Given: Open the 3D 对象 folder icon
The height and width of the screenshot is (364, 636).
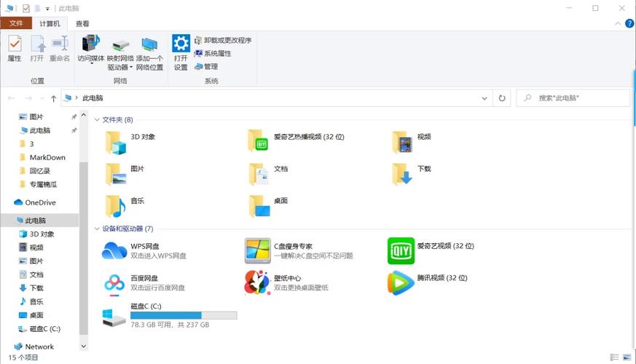Looking at the screenshot, I should point(116,142).
